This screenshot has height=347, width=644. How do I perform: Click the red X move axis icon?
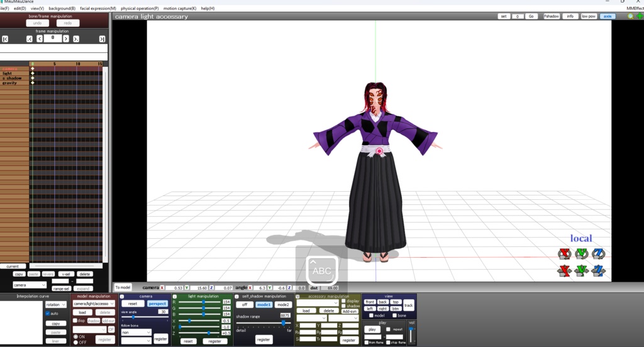coord(564,270)
